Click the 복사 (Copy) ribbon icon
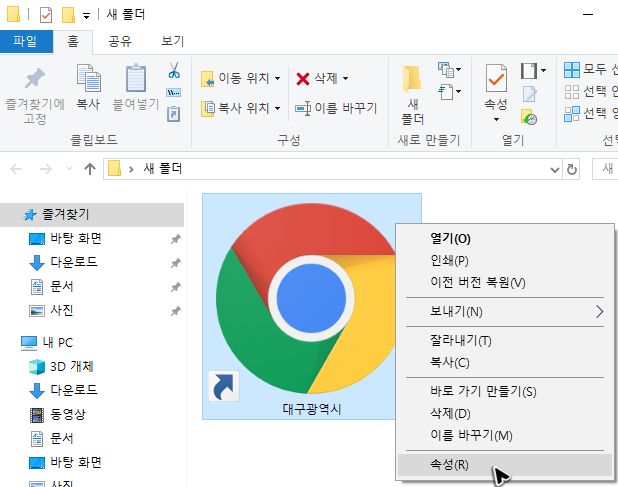The image size is (618, 487). click(89, 78)
